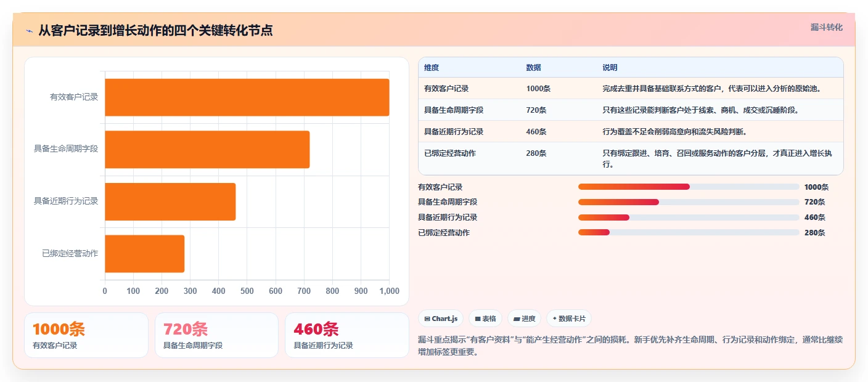
Task: Click table row label 已绑定经营动作
Action: 450,153
